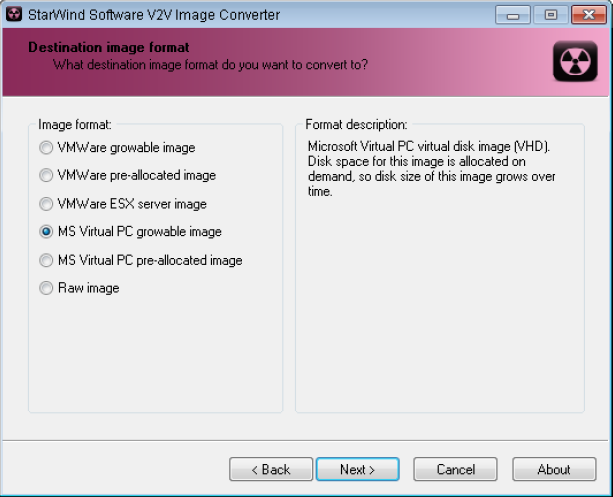Open the About dialog

click(x=553, y=469)
